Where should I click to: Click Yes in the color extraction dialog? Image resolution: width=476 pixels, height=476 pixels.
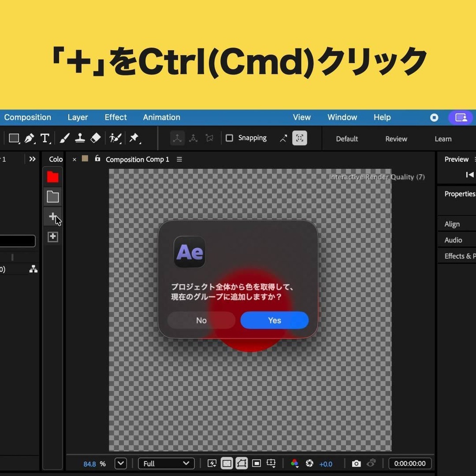[274, 320]
